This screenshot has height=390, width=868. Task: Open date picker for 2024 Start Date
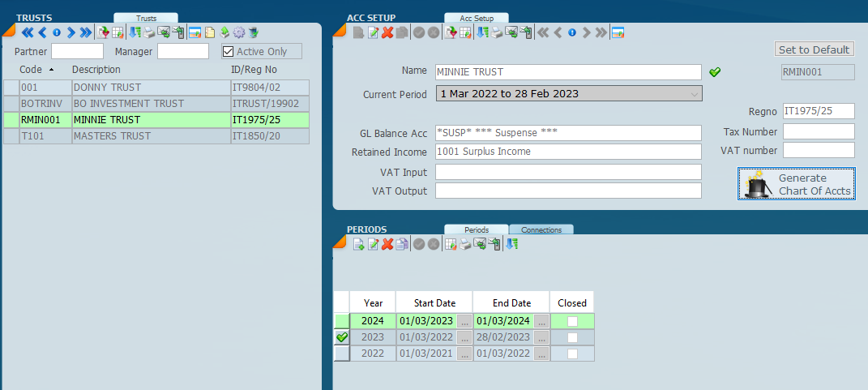tap(464, 321)
